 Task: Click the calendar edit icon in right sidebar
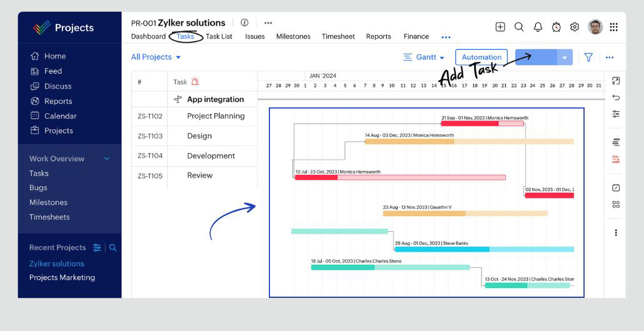tap(616, 188)
